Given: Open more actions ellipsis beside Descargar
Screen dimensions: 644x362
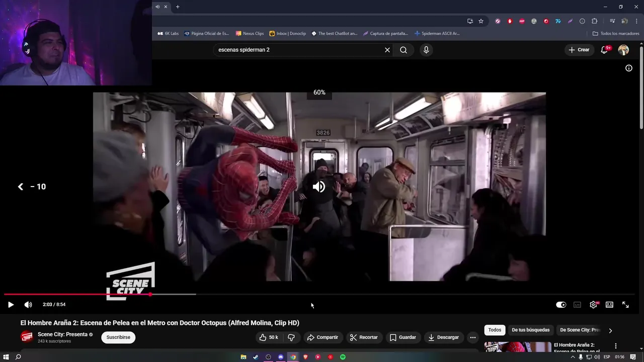Looking at the screenshot, I should coord(473,337).
